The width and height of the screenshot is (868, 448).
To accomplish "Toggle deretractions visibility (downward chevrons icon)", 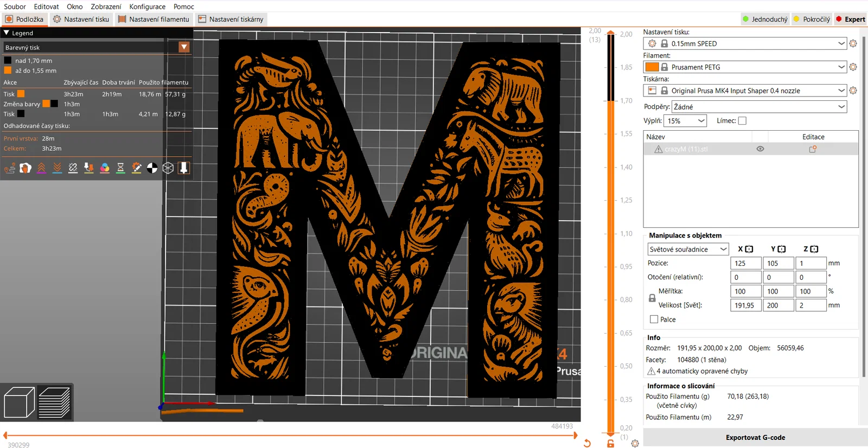I will [57, 168].
